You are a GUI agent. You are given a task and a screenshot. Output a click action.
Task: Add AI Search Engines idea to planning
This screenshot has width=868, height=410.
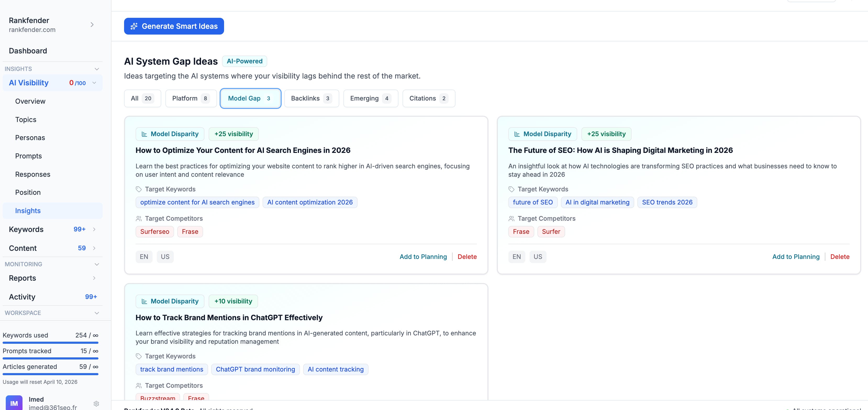coord(423,257)
